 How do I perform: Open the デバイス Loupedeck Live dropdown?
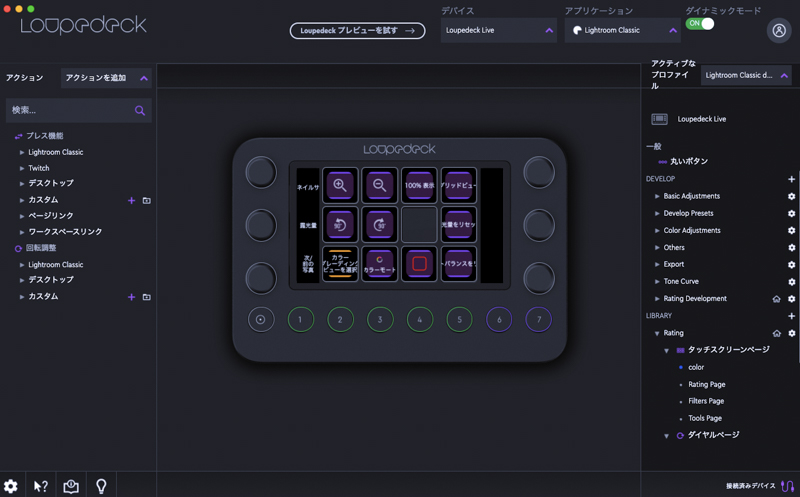click(498, 30)
